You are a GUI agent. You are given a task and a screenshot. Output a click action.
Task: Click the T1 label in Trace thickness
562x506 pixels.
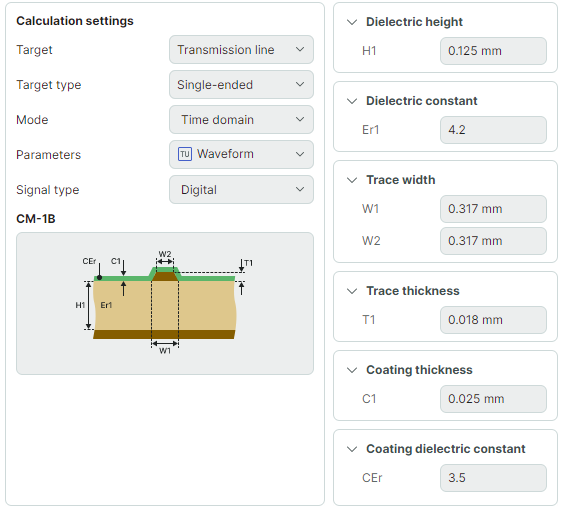click(x=369, y=320)
